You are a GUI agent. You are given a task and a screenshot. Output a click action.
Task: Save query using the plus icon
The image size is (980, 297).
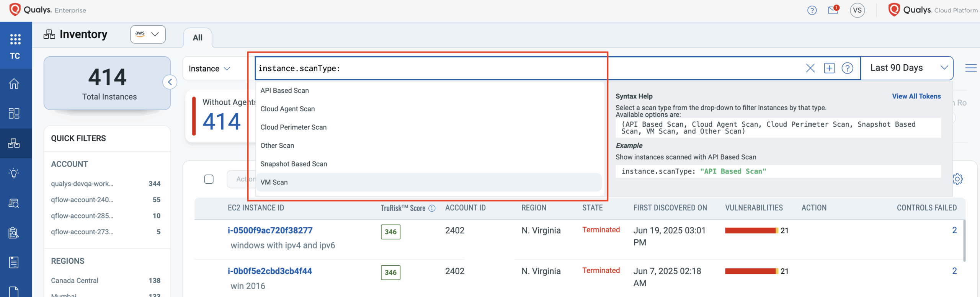point(829,69)
